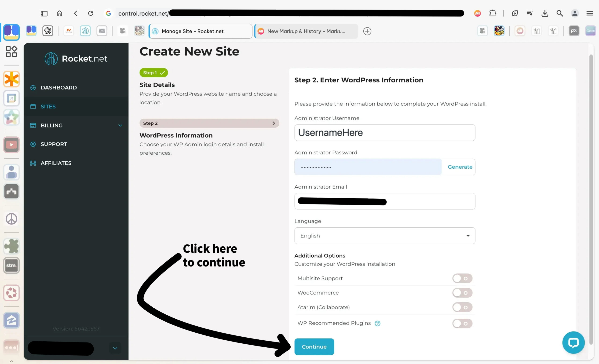This screenshot has width=599, height=364.
Task: Open the live chat bubble icon
Action: 573,343
